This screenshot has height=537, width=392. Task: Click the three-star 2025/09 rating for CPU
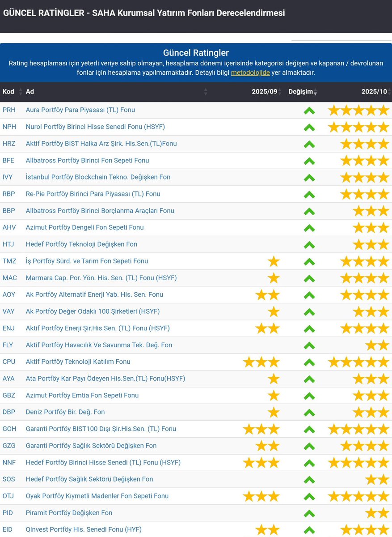(261, 362)
